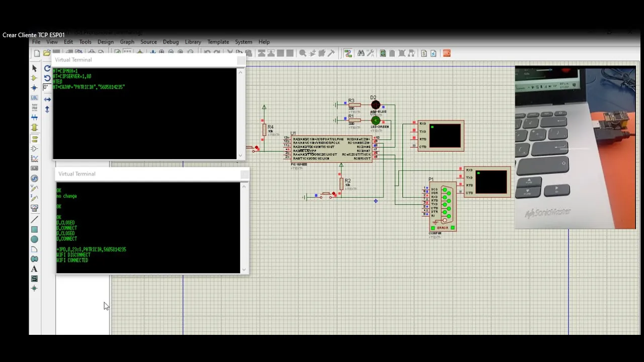Select the Component Mode tool
Image resolution: width=644 pixels, height=362 pixels.
point(34,78)
